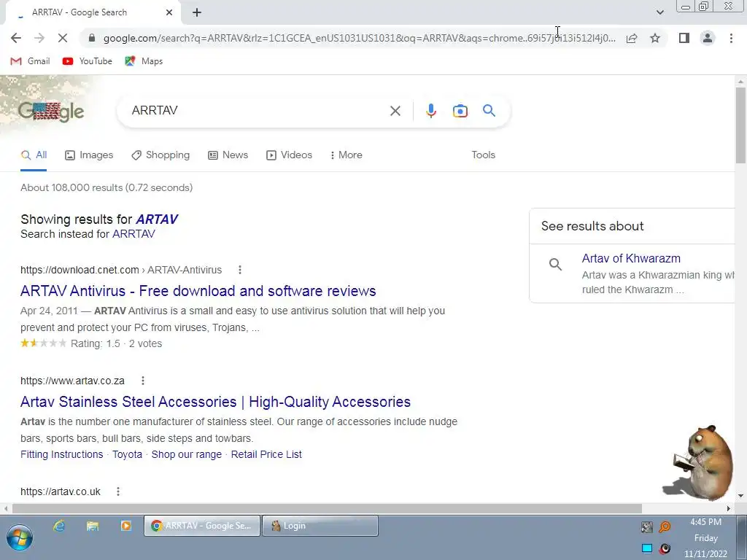Open options for cnet result
Image resolution: width=747 pixels, height=560 pixels.
(x=239, y=270)
